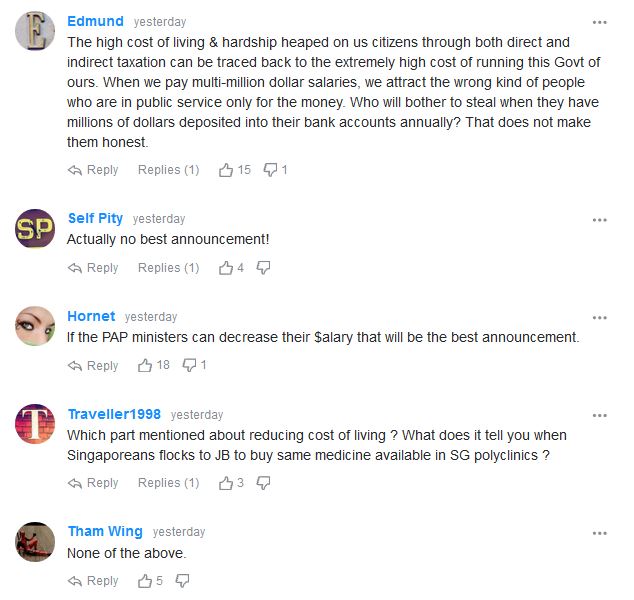Like Traveller1998's comment
634x600 pixels.
226,483
